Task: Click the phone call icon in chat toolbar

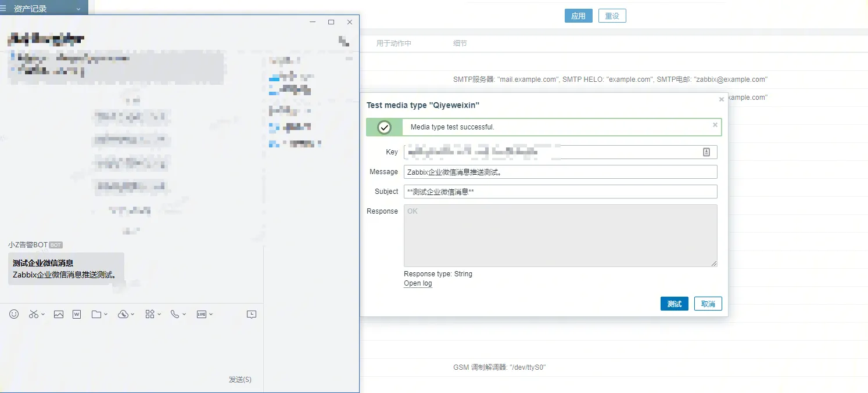Action: click(175, 314)
